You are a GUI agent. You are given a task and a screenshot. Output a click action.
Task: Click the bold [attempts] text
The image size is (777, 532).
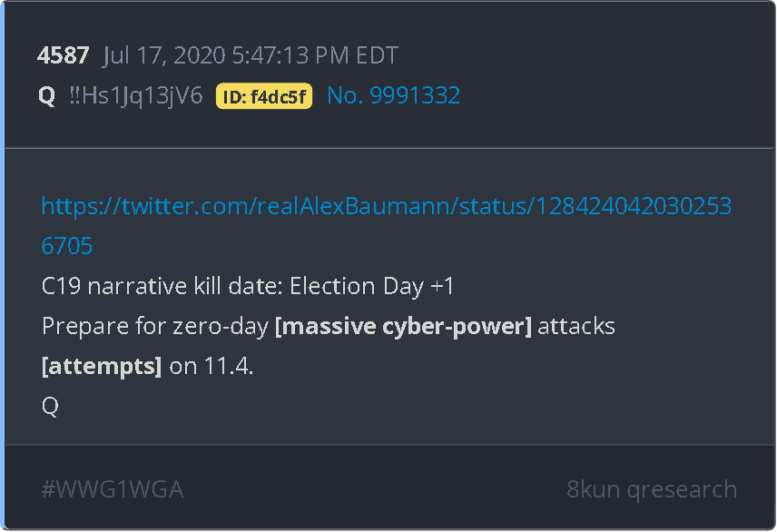click(x=102, y=366)
